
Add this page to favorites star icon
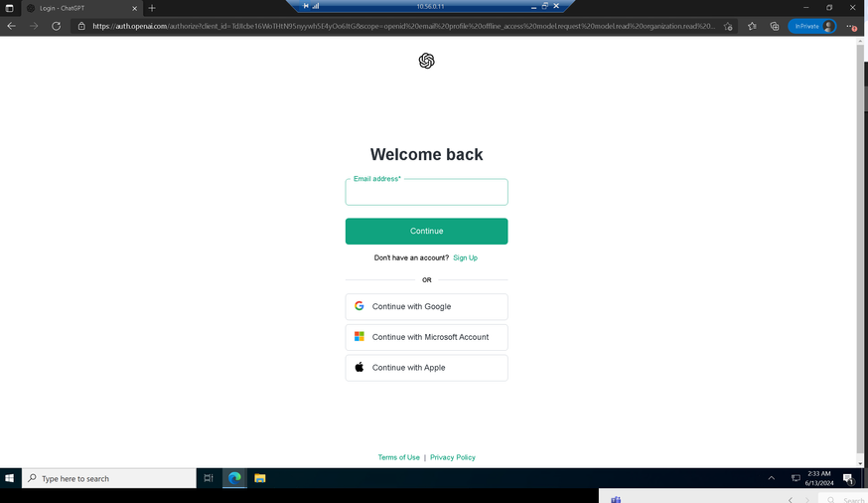point(728,26)
